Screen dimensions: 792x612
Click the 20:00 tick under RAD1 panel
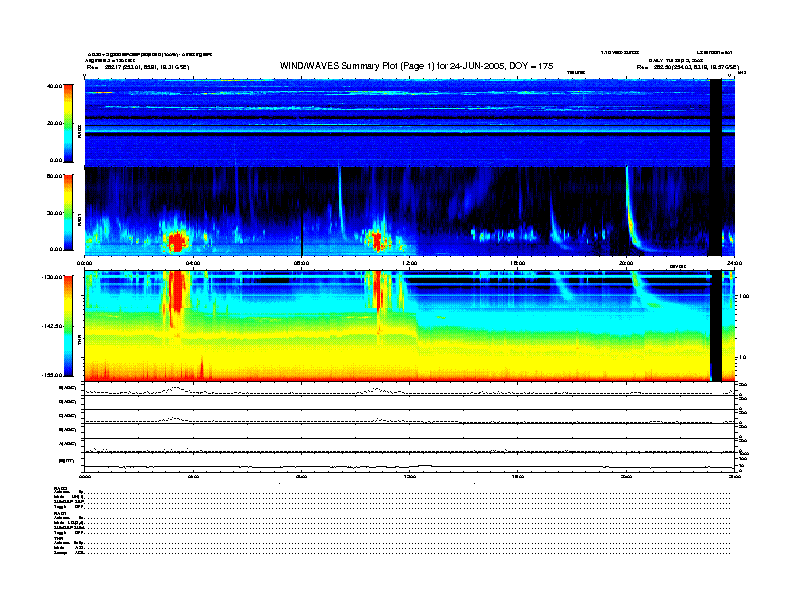click(x=626, y=263)
